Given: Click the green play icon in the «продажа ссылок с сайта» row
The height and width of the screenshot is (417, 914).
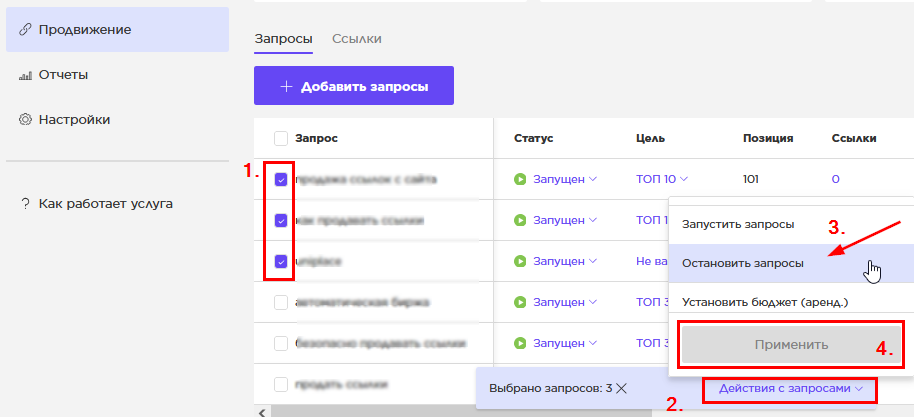Looking at the screenshot, I should pyautogui.click(x=520, y=179).
